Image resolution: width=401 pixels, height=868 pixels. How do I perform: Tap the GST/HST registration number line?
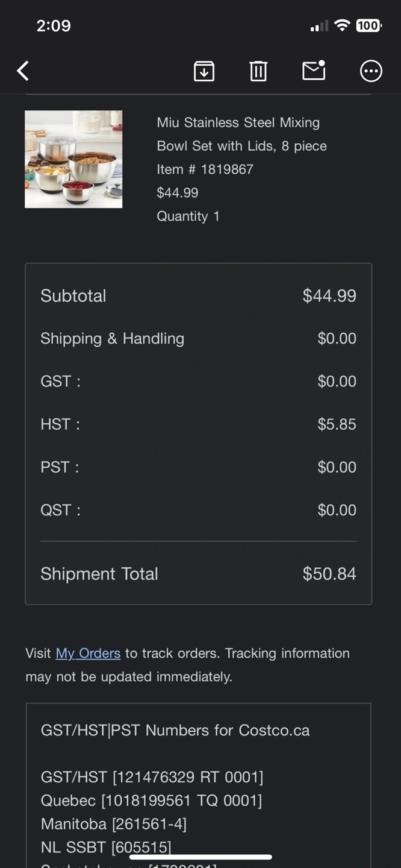pos(152,777)
